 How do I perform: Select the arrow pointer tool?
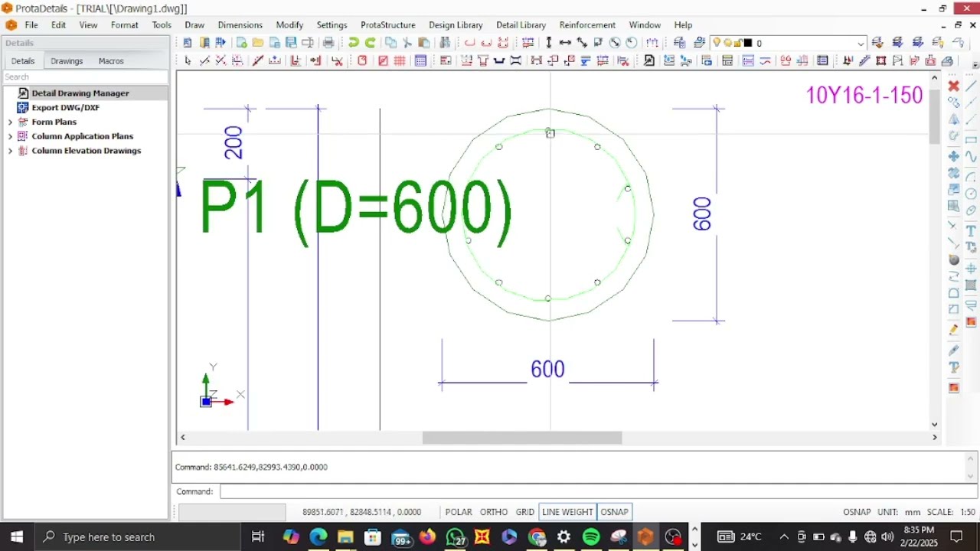click(x=188, y=61)
